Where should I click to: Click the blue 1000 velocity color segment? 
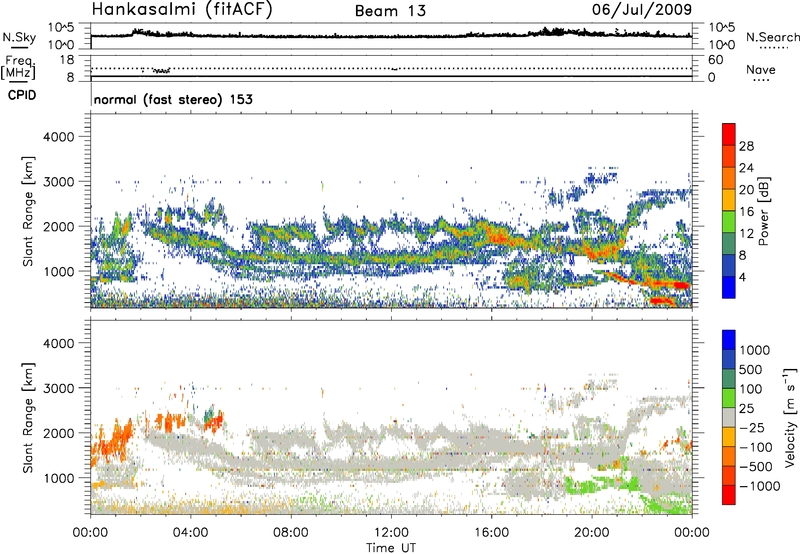pos(729,340)
